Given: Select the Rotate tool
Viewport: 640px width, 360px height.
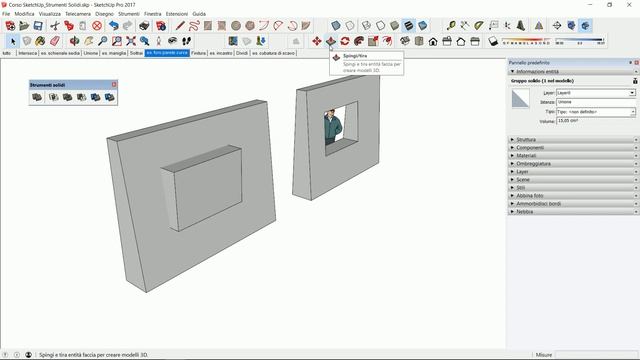Looking at the screenshot, I should coord(345,41).
